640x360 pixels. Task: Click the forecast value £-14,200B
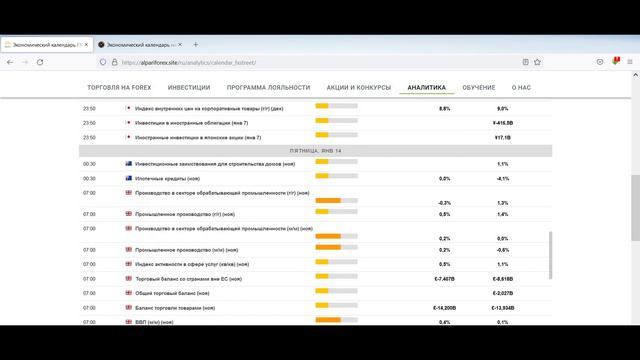coord(444,308)
